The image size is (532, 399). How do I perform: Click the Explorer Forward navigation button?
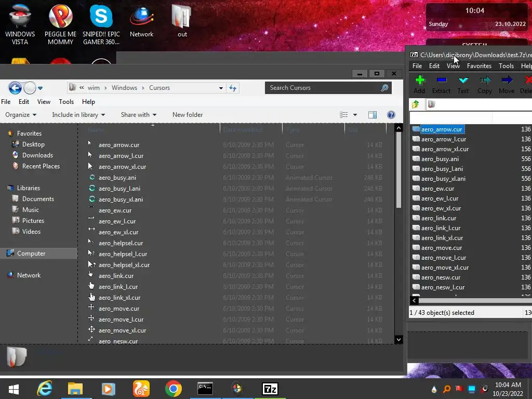(30, 88)
